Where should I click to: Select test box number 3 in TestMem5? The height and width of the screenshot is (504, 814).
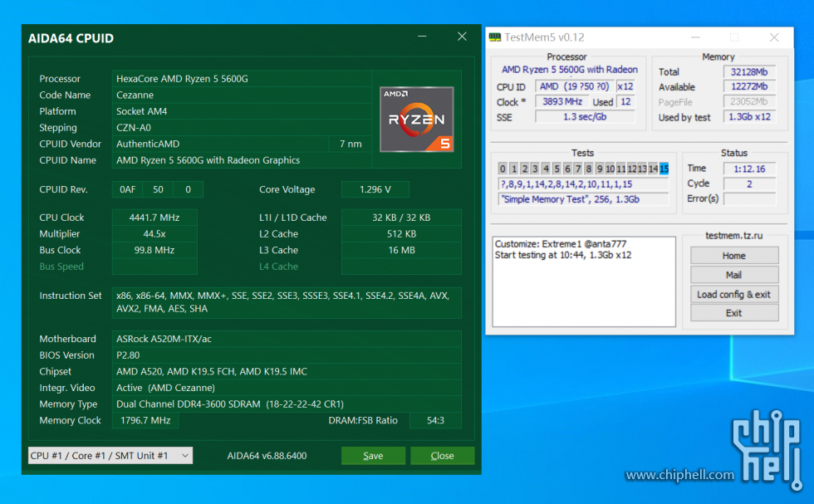535,169
